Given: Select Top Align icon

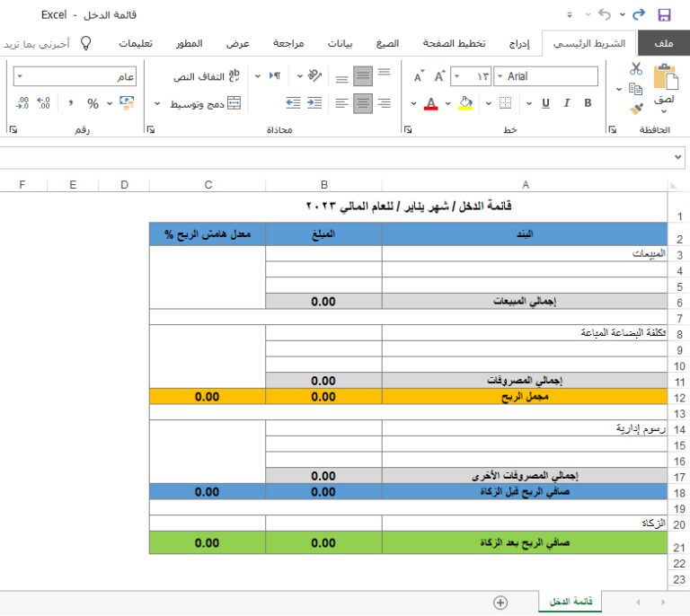Looking at the screenshot, I should pyautogui.click(x=385, y=73).
